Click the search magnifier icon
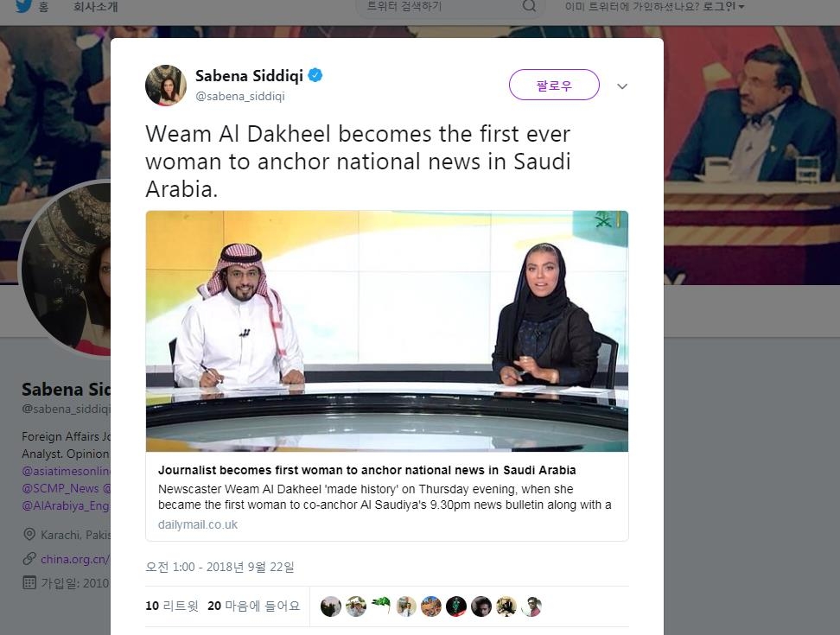840x635 pixels. tap(529, 6)
